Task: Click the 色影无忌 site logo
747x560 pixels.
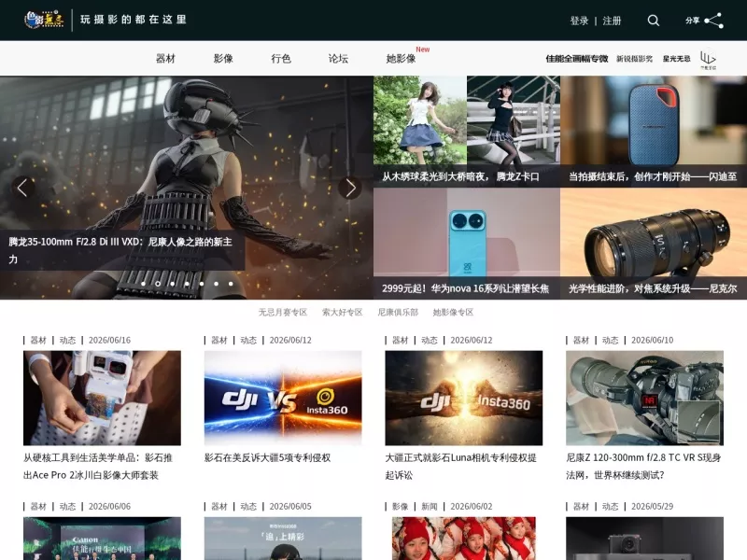Action: 44,20
